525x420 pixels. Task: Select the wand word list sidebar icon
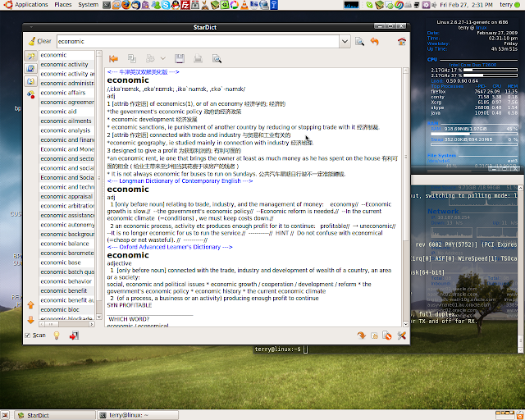31,56
